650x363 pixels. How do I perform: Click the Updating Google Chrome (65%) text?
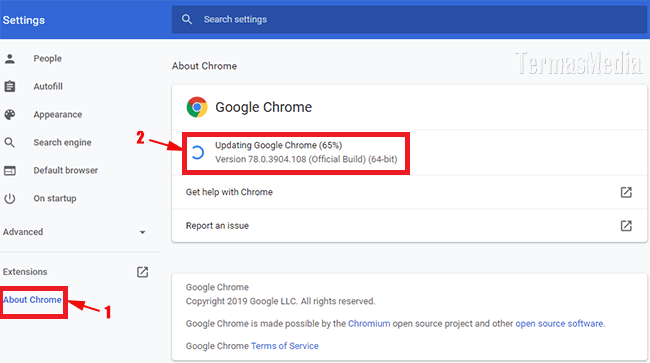click(278, 145)
